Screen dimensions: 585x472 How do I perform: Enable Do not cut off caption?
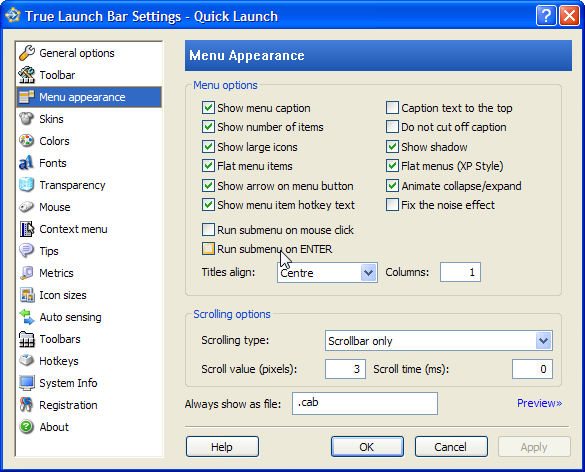pyautogui.click(x=392, y=127)
